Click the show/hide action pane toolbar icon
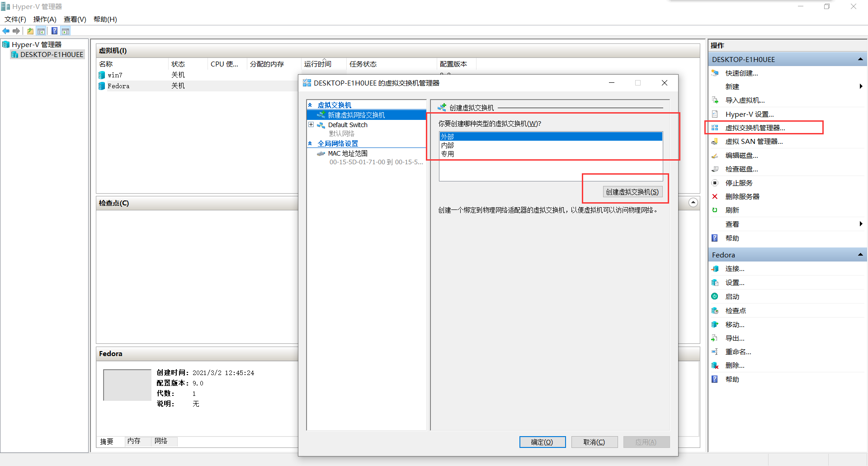 pos(66,31)
